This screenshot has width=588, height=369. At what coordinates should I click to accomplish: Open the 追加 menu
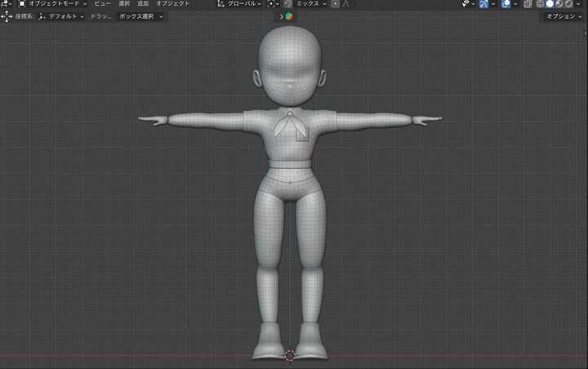(143, 3)
